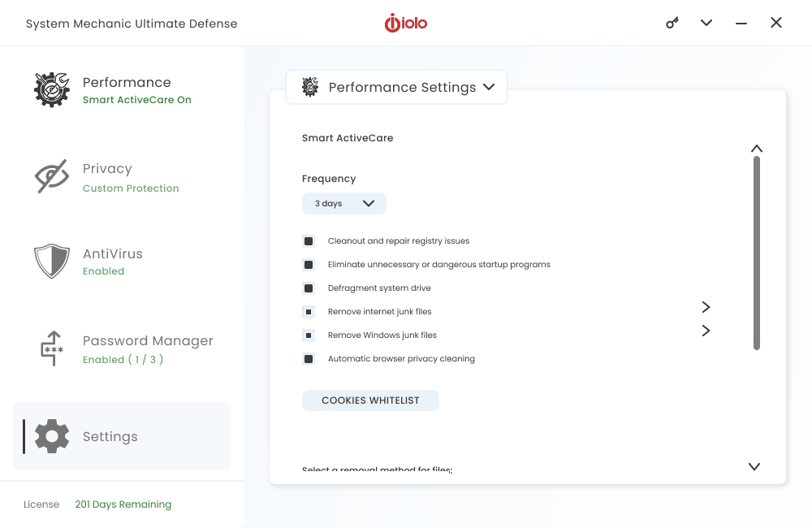Open the 3 days frequency dropdown
This screenshot has height=528, width=812.
(x=343, y=203)
